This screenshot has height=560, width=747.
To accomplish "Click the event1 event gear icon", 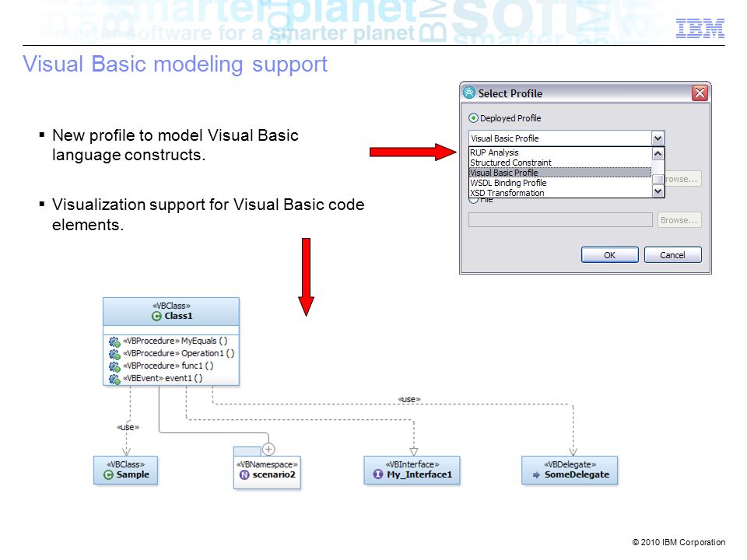I will point(114,379).
